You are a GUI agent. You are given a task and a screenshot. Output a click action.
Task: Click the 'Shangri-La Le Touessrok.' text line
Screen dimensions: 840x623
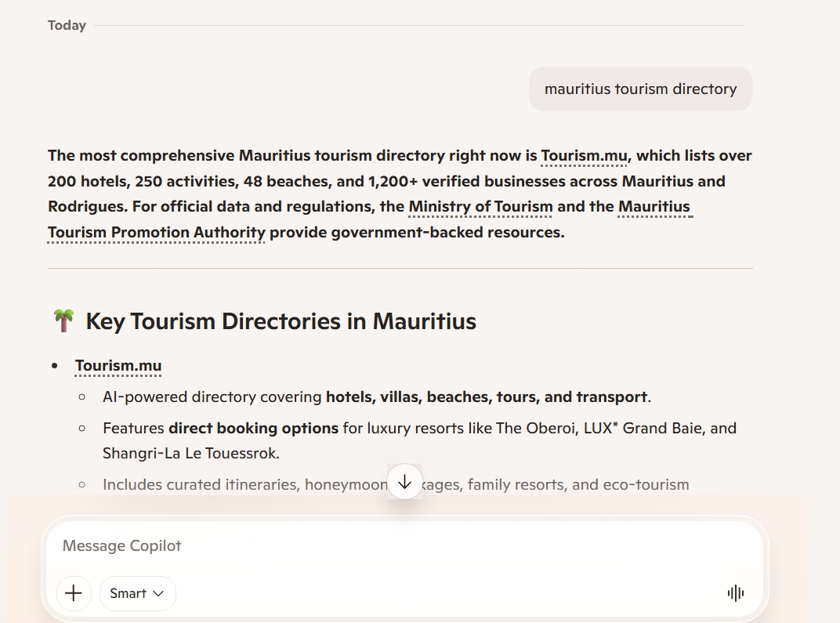[x=191, y=453]
